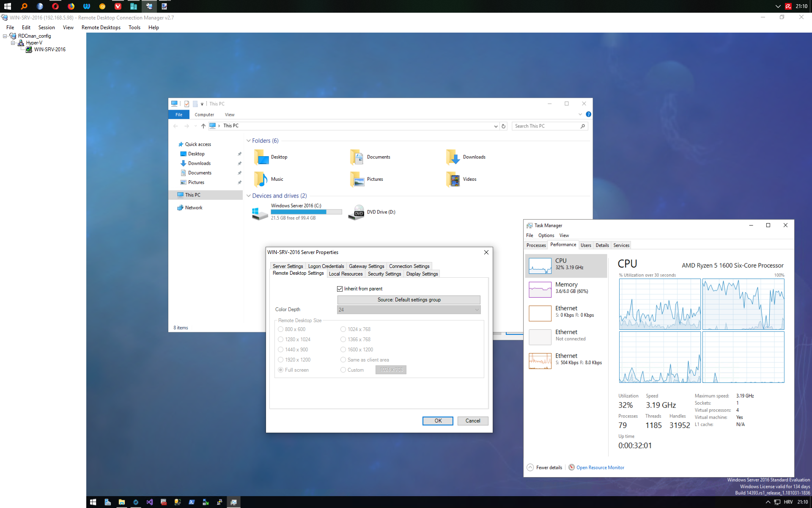Choose 1366 x 768 desktop size
The image size is (812, 508).
tap(343, 340)
